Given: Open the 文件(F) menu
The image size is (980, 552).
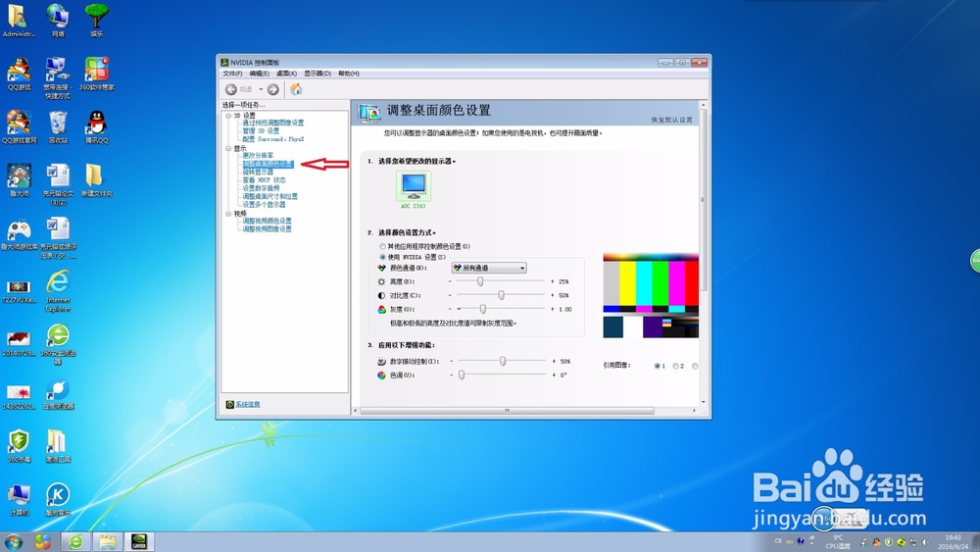Looking at the screenshot, I should 232,74.
